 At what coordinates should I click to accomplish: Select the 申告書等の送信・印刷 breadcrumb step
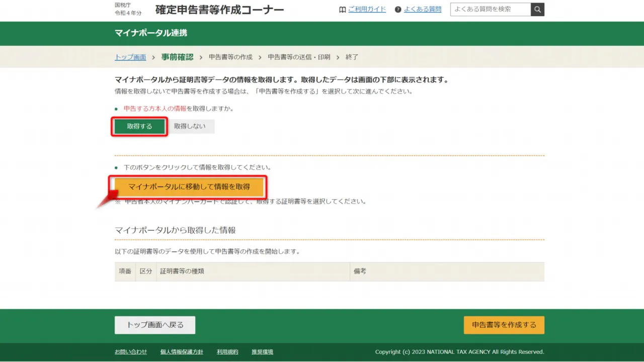click(299, 57)
